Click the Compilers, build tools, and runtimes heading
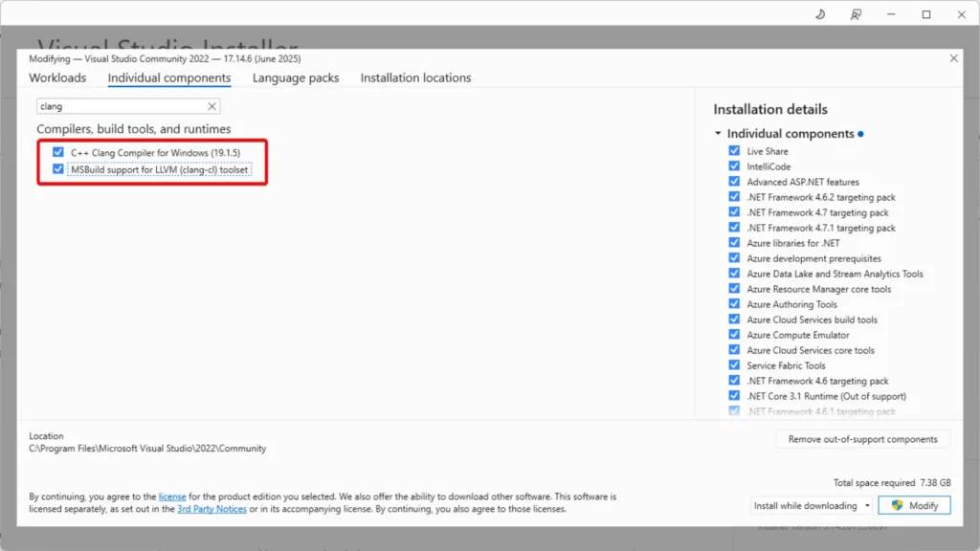The width and height of the screenshot is (980, 551). (134, 129)
